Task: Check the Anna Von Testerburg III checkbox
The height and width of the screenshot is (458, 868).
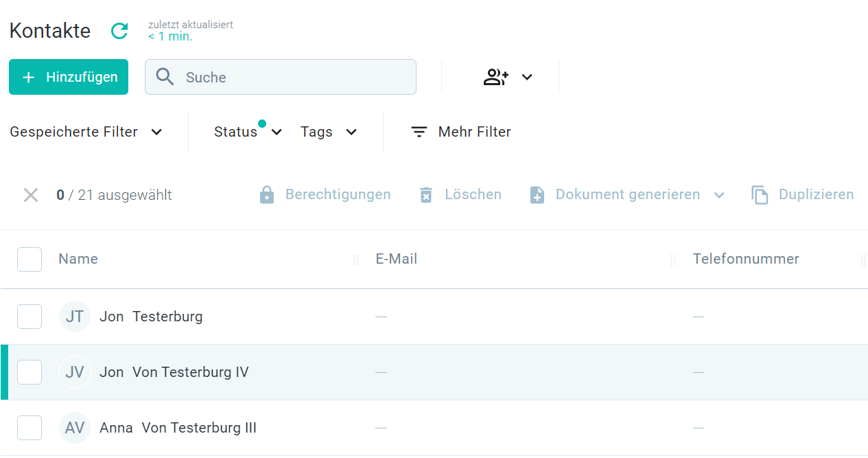Action: point(30,428)
